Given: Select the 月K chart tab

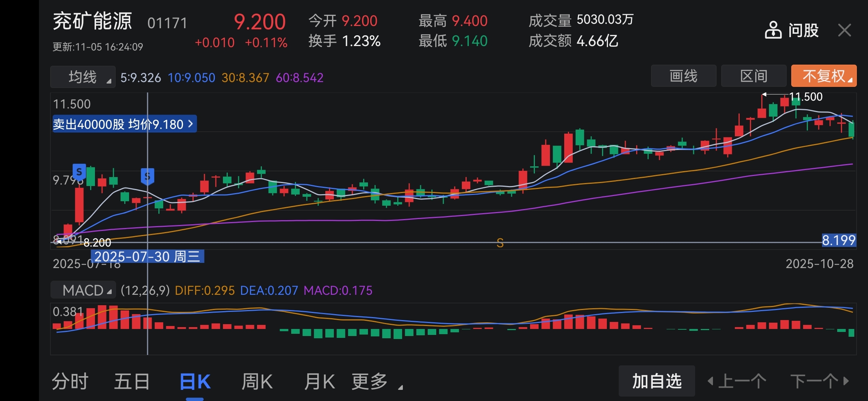Looking at the screenshot, I should 319,382.
